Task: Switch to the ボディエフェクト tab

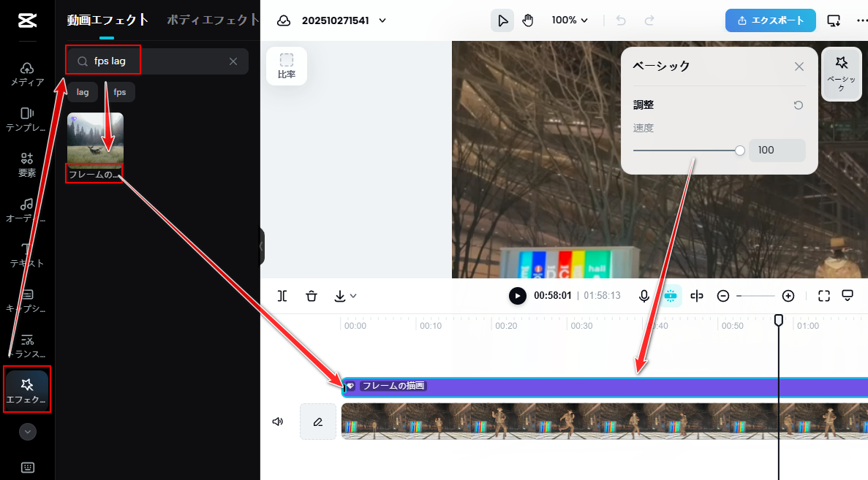Action: click(211, 20)
